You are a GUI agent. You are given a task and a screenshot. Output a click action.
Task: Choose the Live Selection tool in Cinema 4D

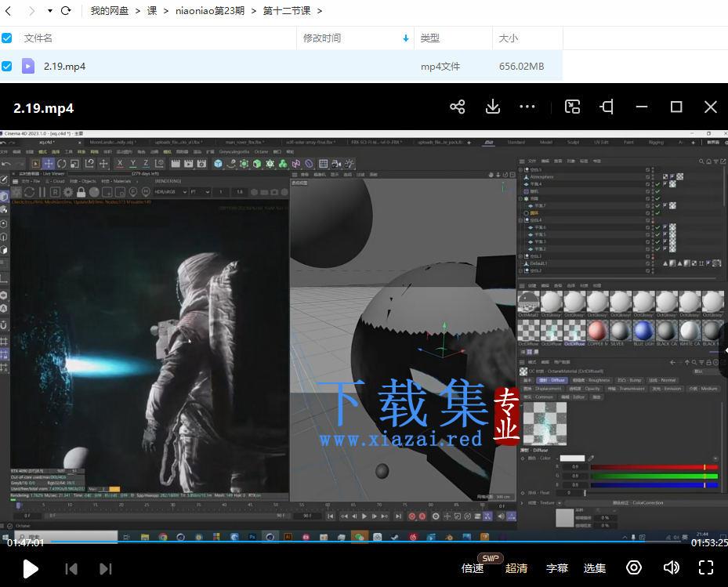point(35,164)
